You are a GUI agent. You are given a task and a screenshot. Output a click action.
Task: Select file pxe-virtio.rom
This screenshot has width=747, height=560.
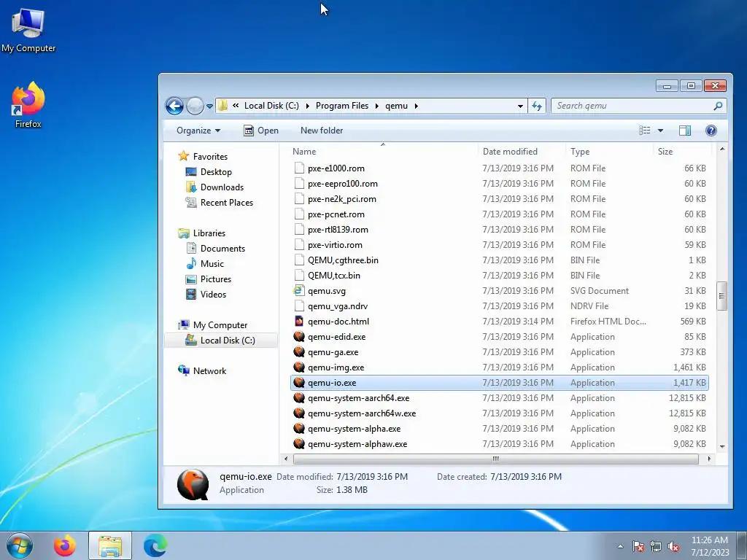499,245
